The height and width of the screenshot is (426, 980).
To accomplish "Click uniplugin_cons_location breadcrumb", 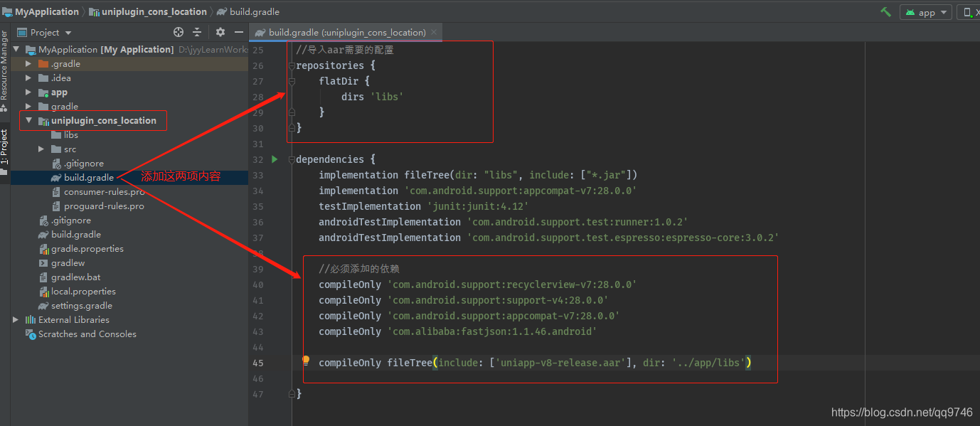I will tap(148, 11).
